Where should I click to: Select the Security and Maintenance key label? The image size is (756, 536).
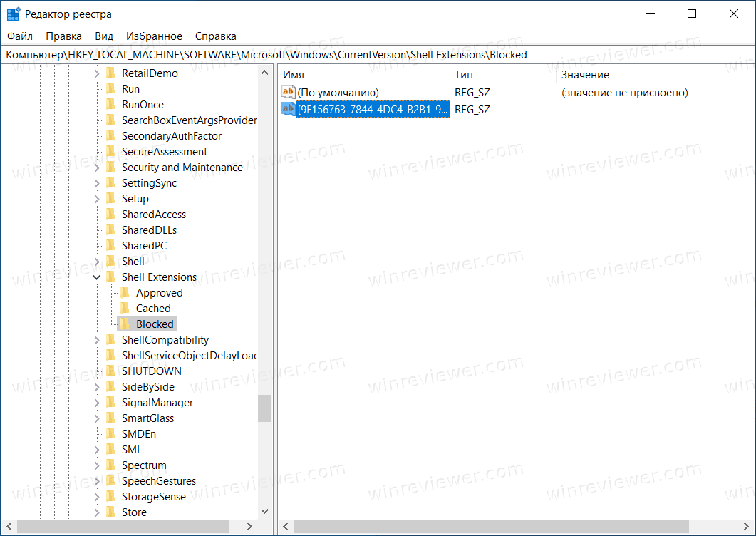pyautogui.click(x=182, y=167)
